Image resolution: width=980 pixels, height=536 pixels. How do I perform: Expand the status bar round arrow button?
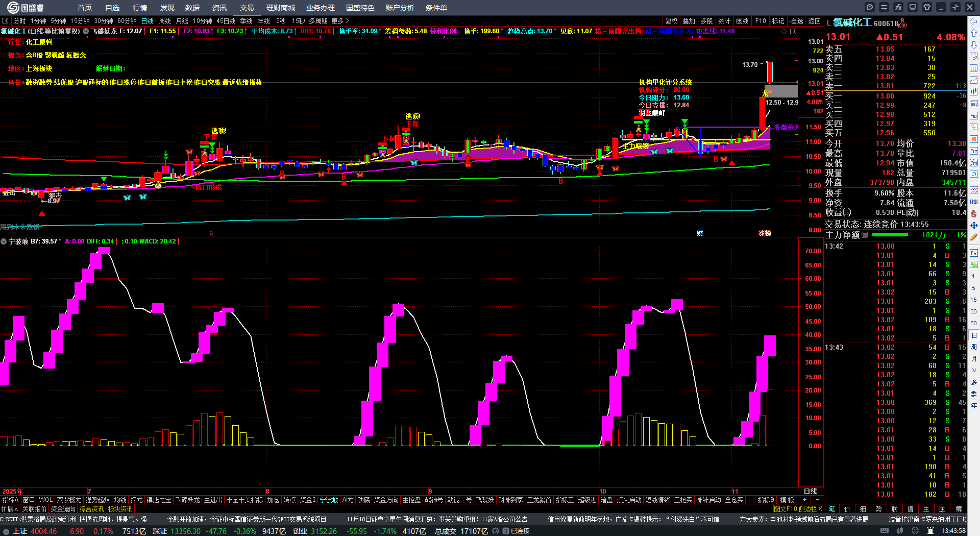[6, 531]
